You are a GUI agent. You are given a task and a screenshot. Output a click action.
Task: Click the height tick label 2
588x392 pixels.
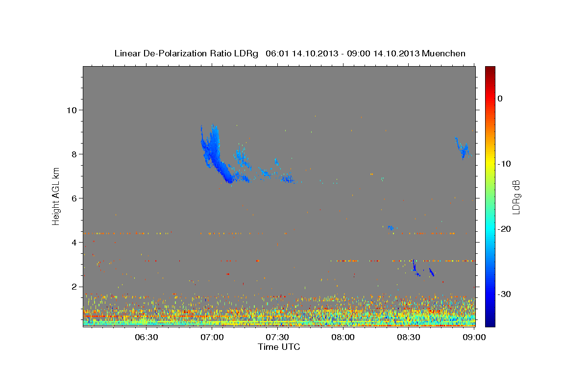[74, 287]
